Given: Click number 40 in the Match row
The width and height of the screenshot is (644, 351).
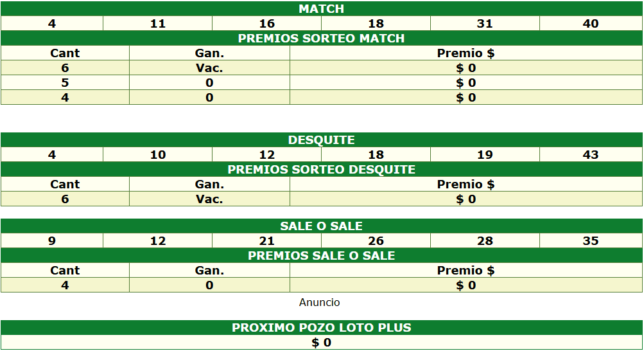Looking at the screenshot, I should point(591,24).
